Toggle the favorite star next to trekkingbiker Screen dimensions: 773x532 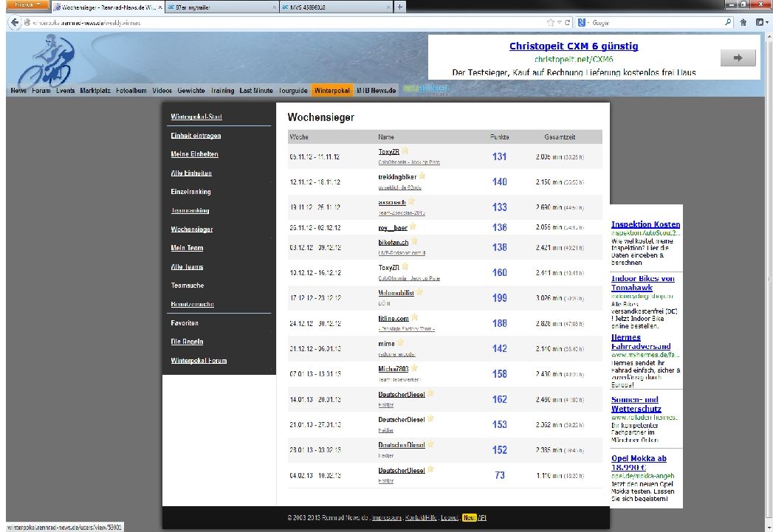pos(422,176)
